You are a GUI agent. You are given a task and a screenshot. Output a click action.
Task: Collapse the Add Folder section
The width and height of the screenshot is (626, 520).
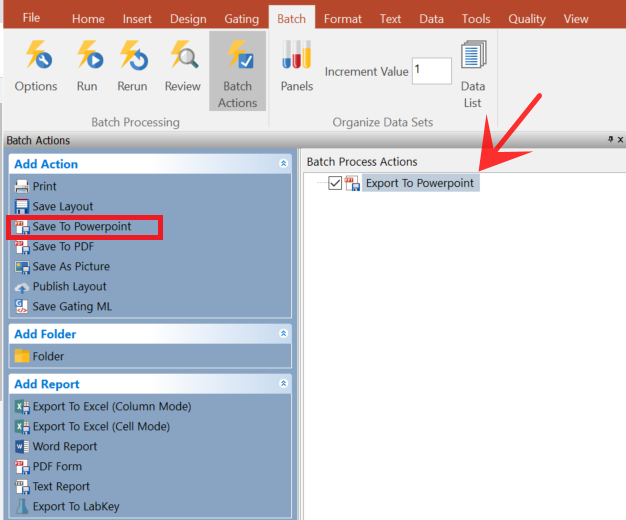pyautogui.click(x=283, y=333)
